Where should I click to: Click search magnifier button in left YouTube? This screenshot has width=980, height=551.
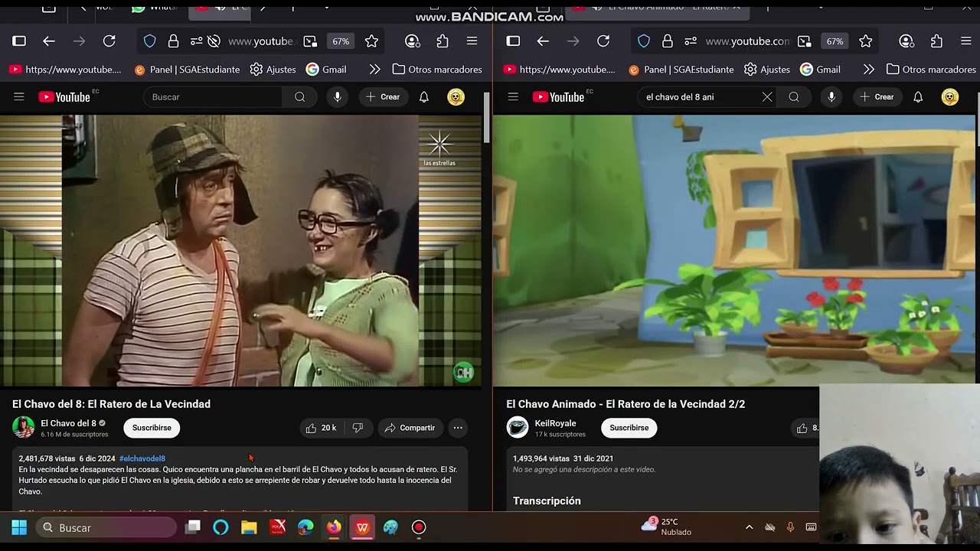click(300, 97)
